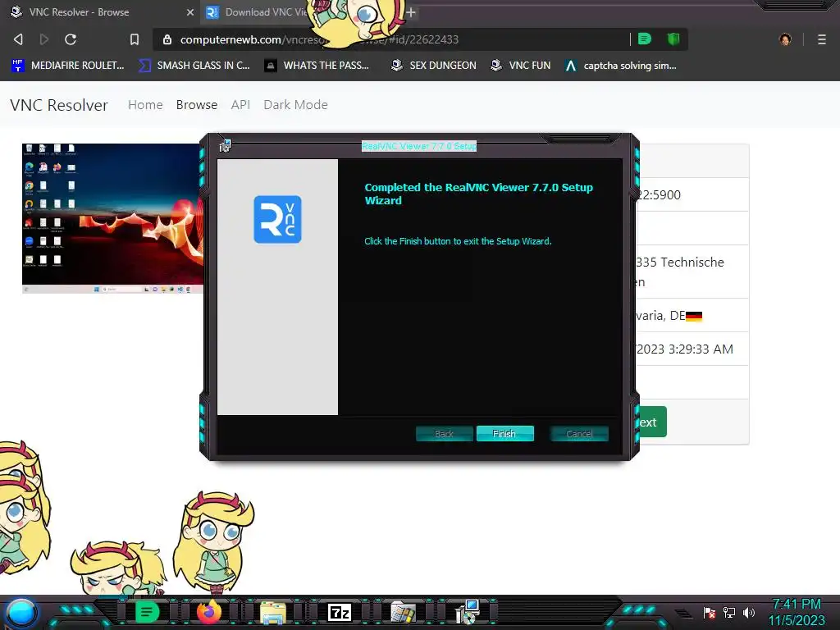
Task: Click the '335 Technische' text row
Action: click(x=680, y=262)
